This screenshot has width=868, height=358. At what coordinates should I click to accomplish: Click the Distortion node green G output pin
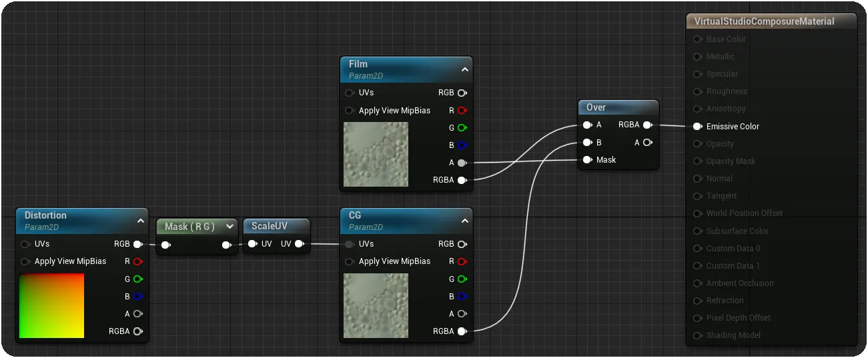point(137,279)
